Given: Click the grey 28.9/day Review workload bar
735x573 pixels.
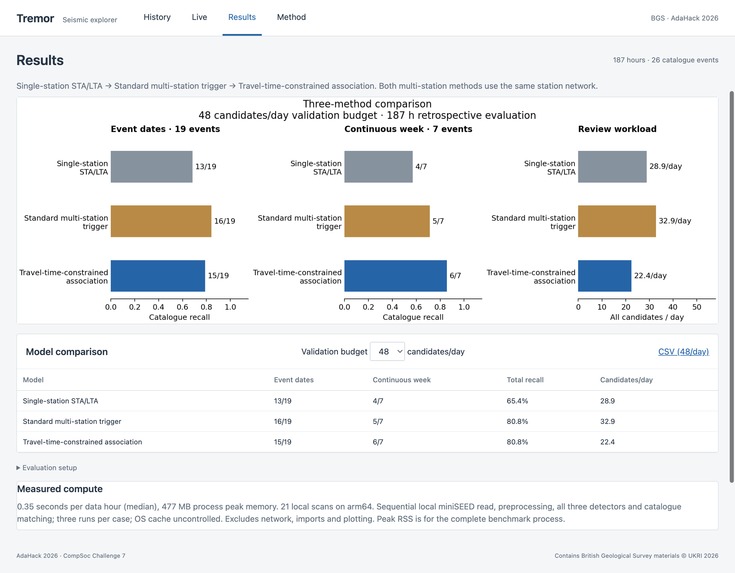Looking at the screenshot, I should pyautogui.click(x=612, y=166).
